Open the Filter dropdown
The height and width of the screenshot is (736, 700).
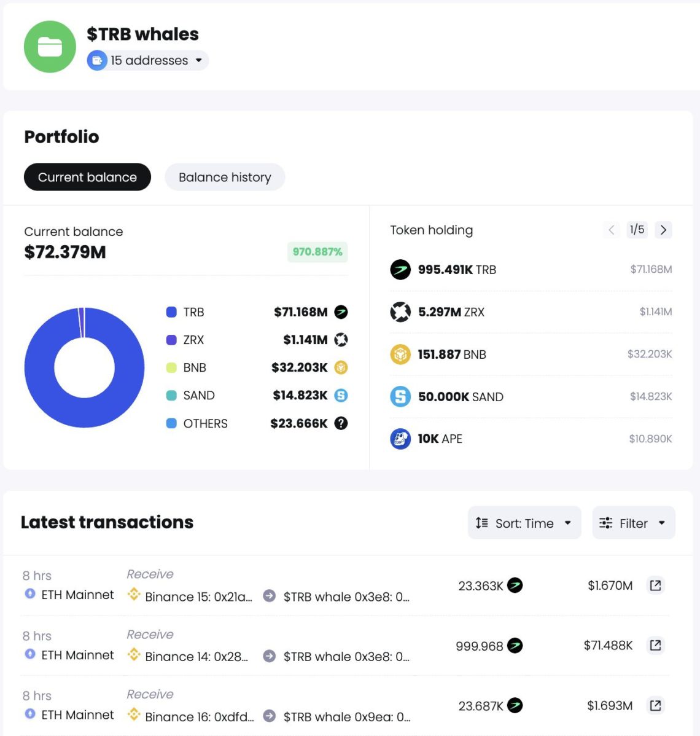tap(633, 523)
